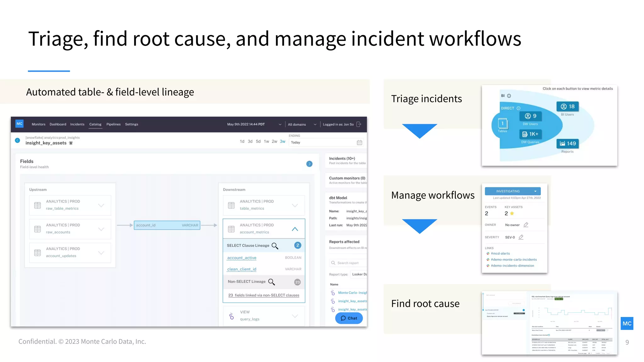Open the clean_client_id field link
The image size is (644, 362).
(242, 269)
